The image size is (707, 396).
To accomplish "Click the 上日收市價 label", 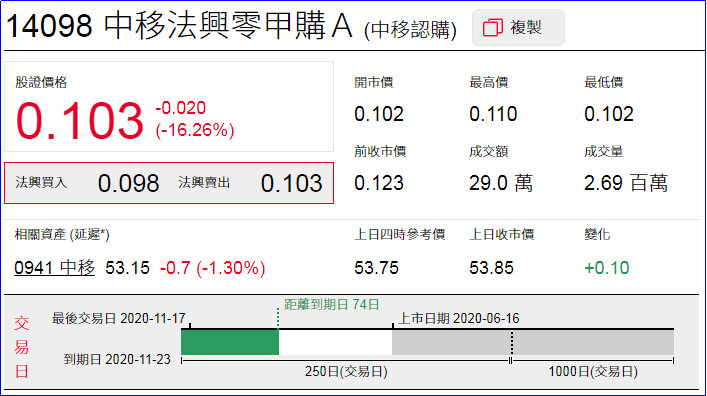I will pyautogui.click(x=501, y=235).
